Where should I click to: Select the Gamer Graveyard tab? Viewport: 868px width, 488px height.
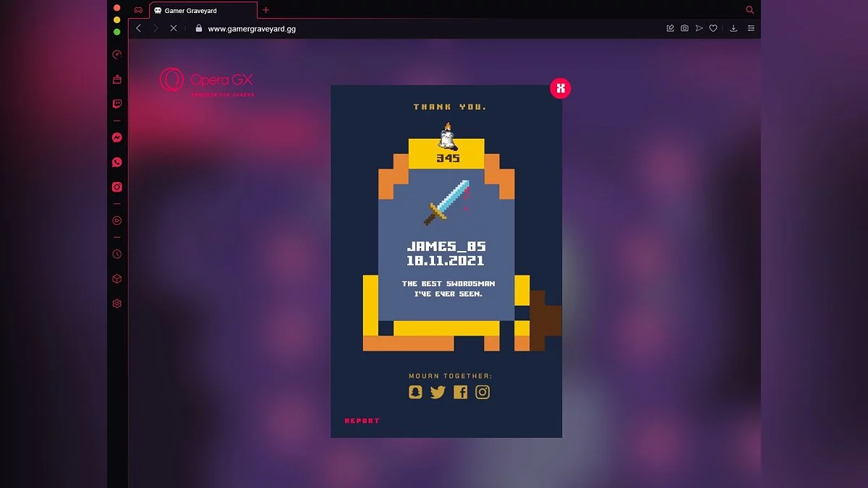203,11
